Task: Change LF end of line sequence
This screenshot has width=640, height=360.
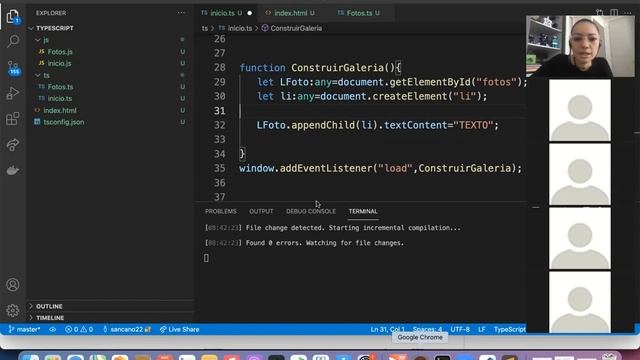Action: click(x=482, y=329)
